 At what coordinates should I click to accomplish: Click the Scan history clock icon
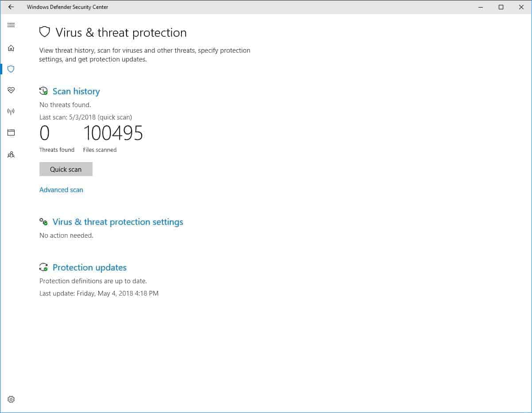(x=43, y=91)
